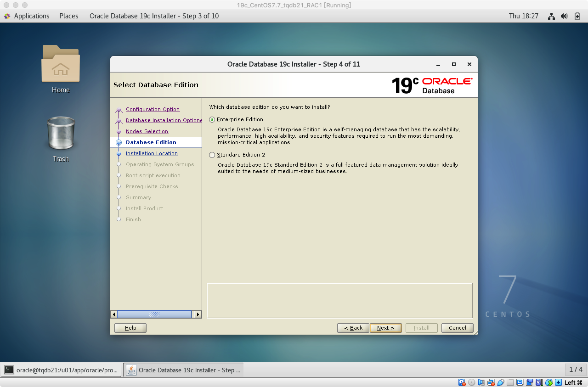Click the volume icon in top bar
The width and height of the screenshot is (588, 387).
pyautogui.click(x=565, y=16)
